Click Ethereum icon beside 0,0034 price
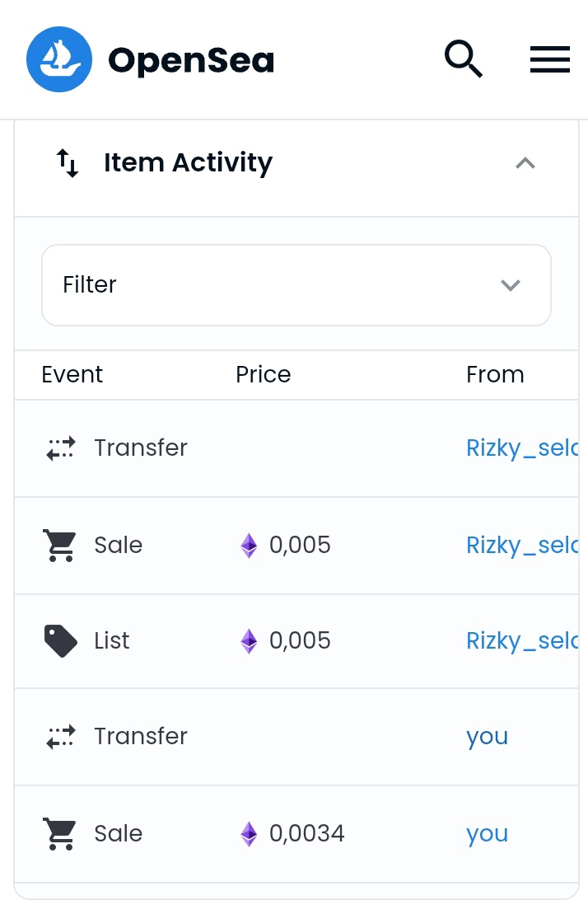 point(249,833)
